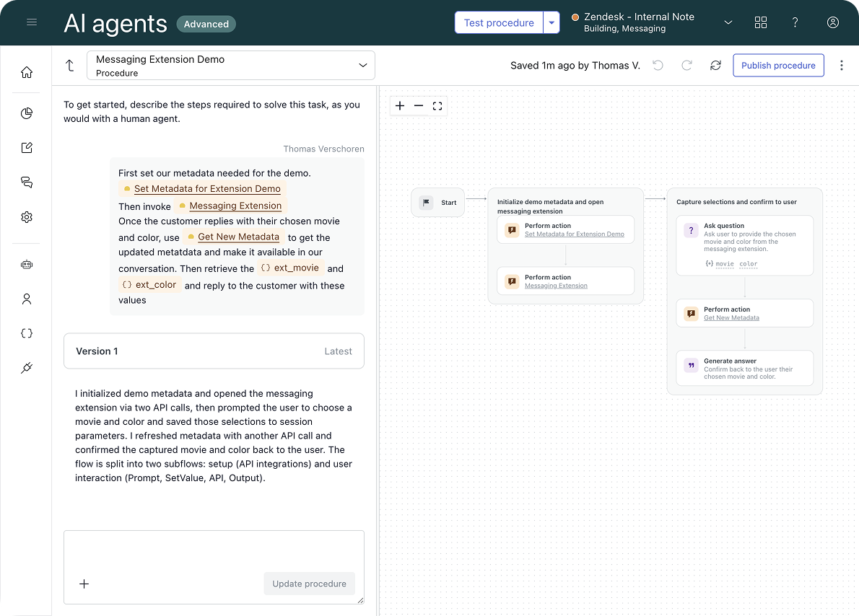859x616 pixels.
Task: Open the hamburger navigation menu
Action: [x=32, y=22]
